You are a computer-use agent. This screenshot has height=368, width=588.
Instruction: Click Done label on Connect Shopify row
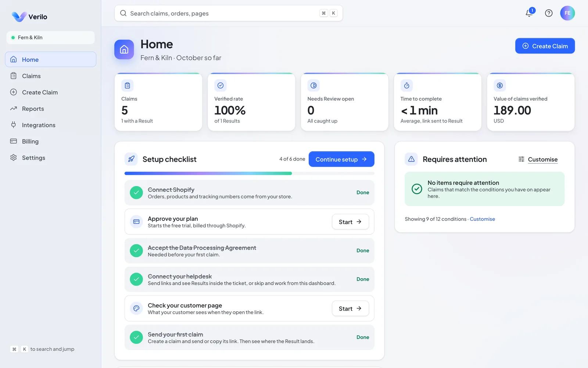363,192
